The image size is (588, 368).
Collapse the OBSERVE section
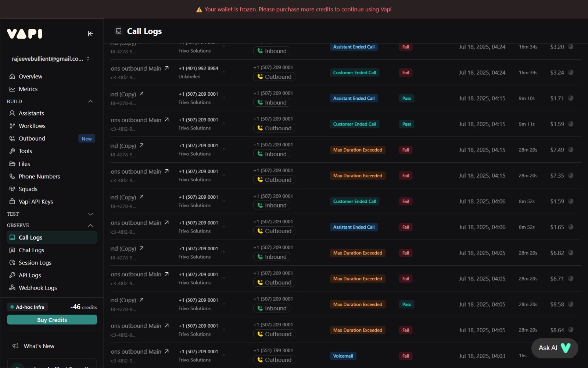(90, 225)
